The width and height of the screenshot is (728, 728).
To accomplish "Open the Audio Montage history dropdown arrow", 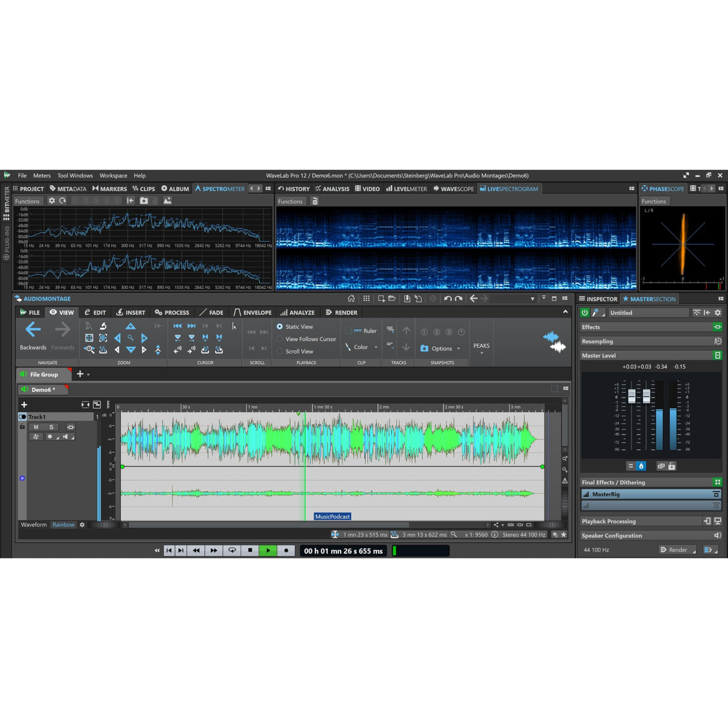I will pyautogui.click(x=533, y=299).
